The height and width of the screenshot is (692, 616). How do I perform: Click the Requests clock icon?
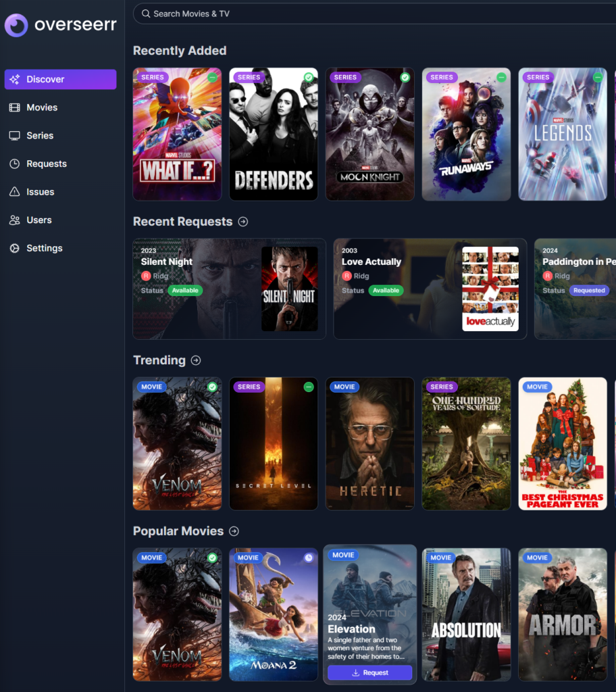pos(14,164)
